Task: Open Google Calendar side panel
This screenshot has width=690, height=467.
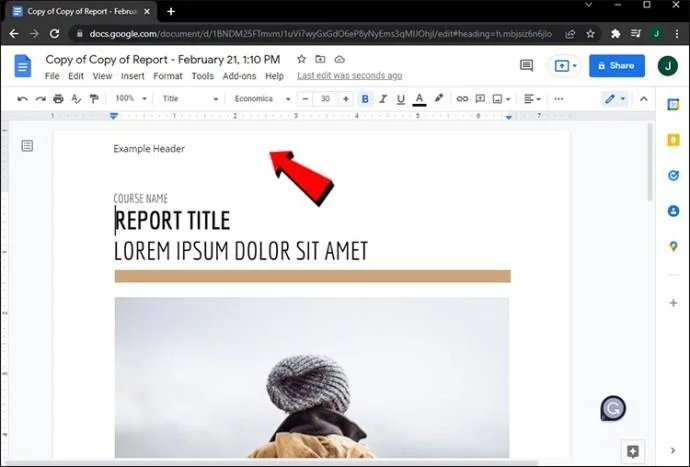Action: (673, 105)
